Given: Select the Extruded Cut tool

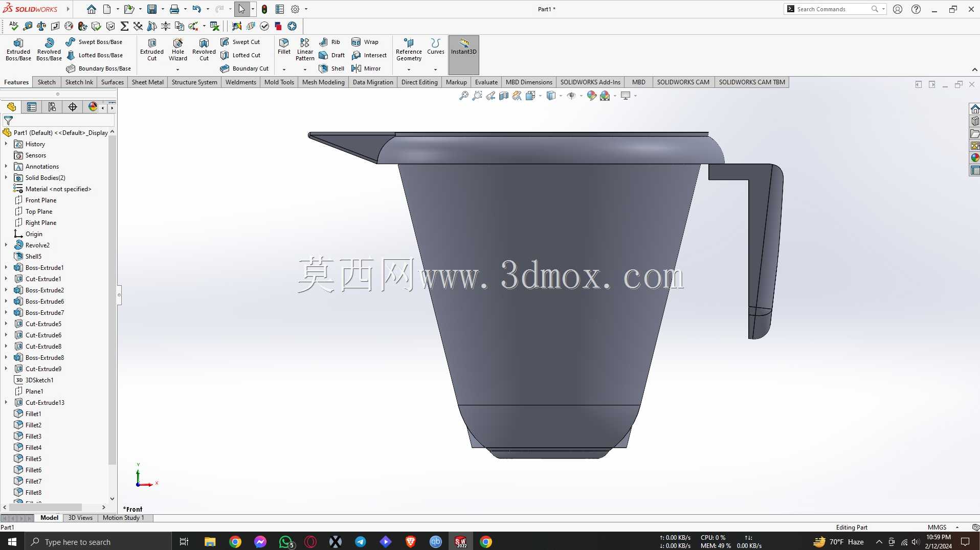Looking at the screenshot, I should (x=152, y=50).
